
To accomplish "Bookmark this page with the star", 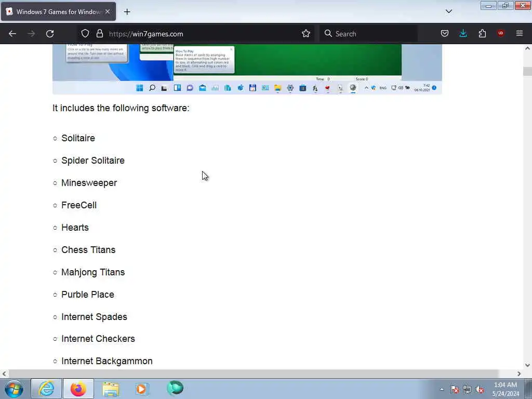I will point(306,34).
